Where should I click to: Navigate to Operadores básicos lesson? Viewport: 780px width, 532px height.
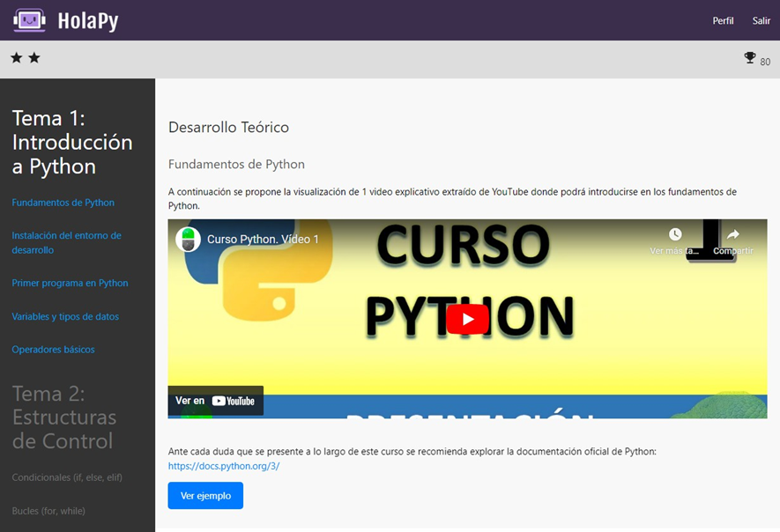(x=53, y=350)
